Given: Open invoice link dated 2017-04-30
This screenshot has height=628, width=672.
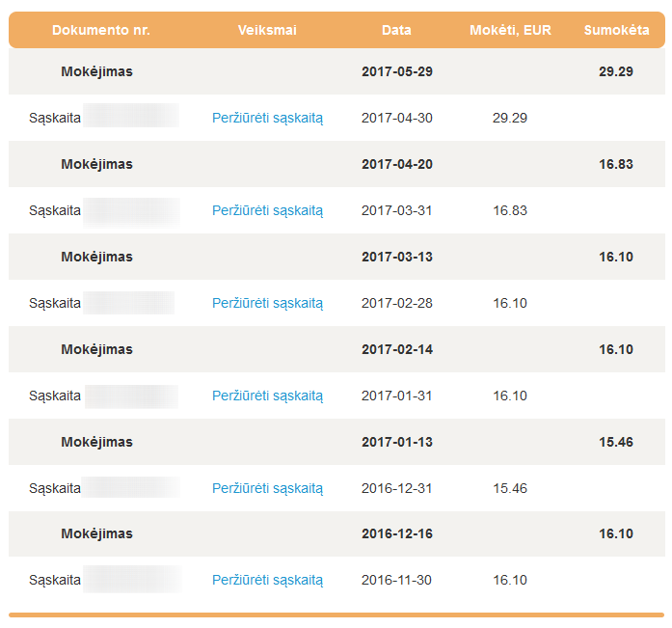Looking at the screenshot, I should click(267, 118).
